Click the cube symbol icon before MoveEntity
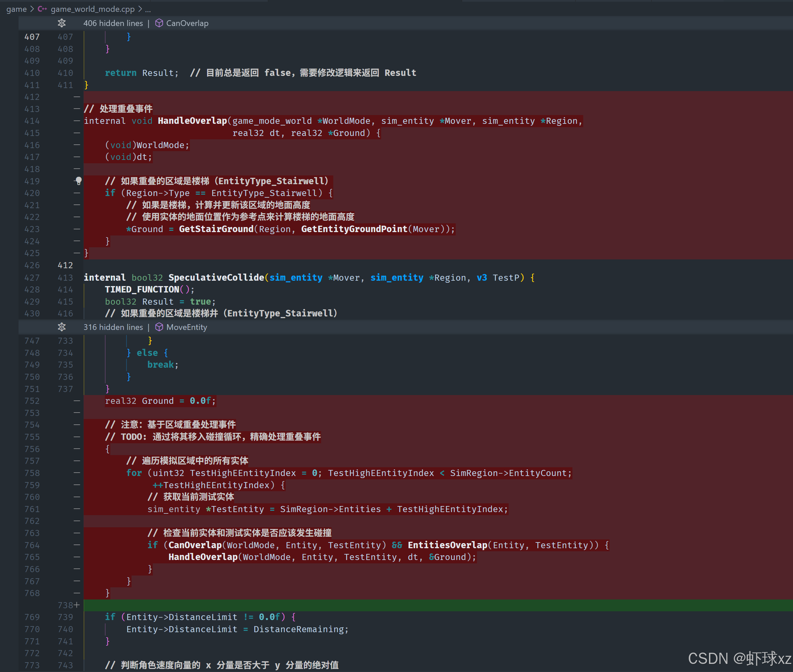This screenshot has width=793, height=672. tap(159, 327)
